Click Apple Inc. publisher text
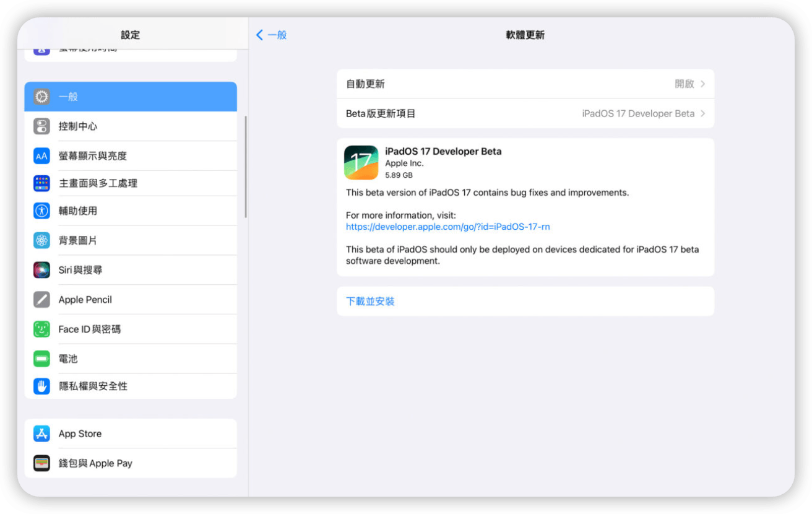 [x=404, y=163]
